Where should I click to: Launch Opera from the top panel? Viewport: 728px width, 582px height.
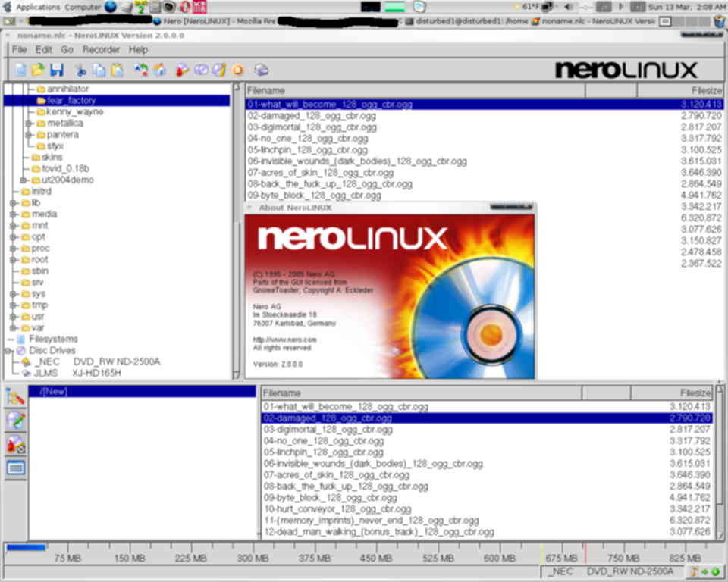pyautogui.click(x=185, y=7)
